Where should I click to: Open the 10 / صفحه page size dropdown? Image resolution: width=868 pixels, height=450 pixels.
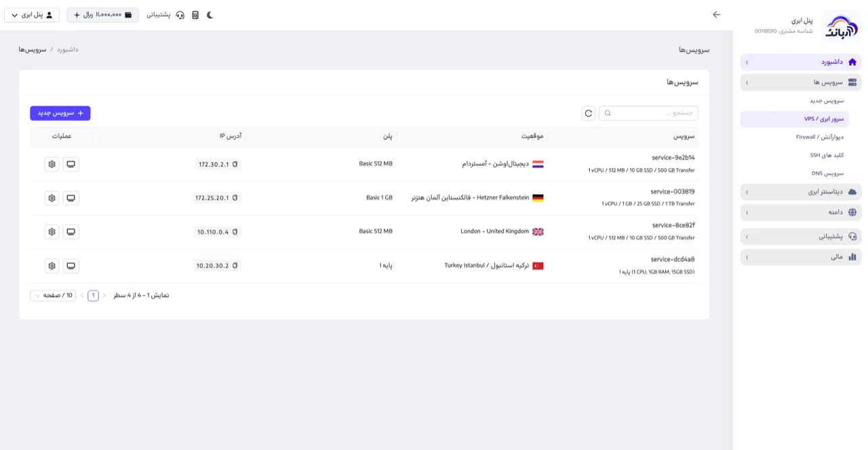click(52, 296)
